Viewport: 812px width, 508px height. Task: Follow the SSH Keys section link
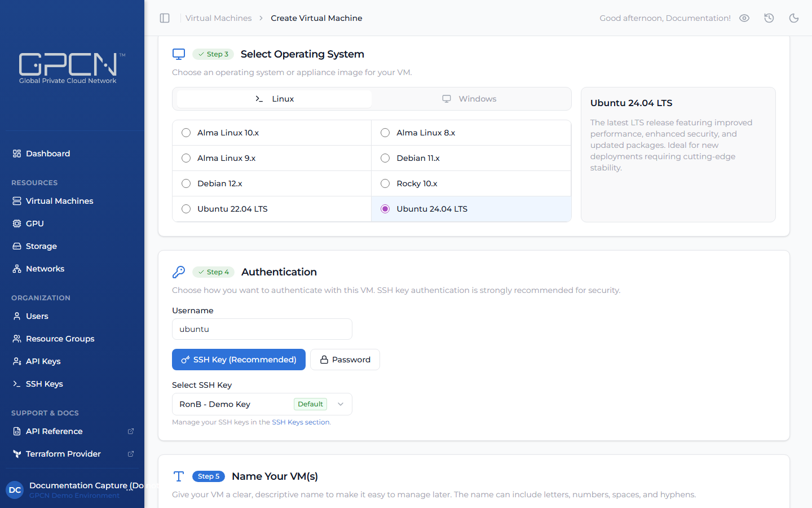pyautogui.click(x=301, y=422)
